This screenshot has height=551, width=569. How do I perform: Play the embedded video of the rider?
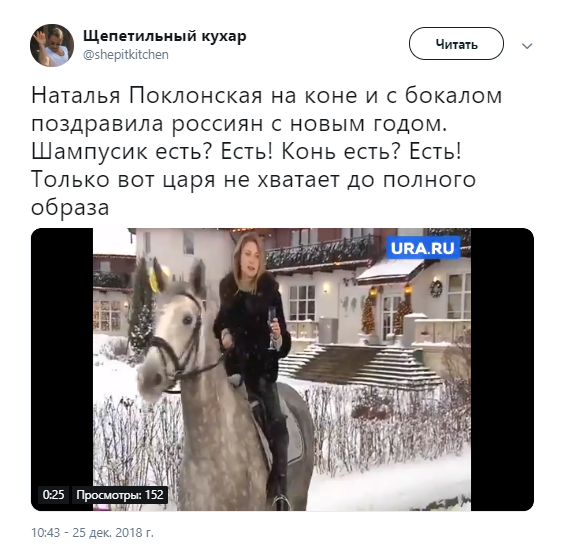point(282,369)
